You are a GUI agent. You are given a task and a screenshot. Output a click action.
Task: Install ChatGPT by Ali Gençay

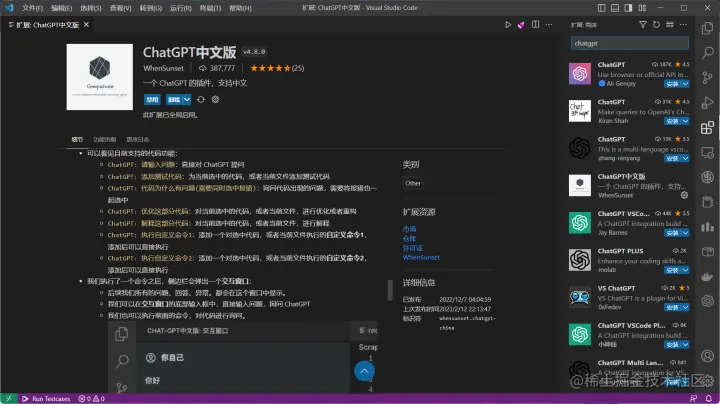click(672, 84)
